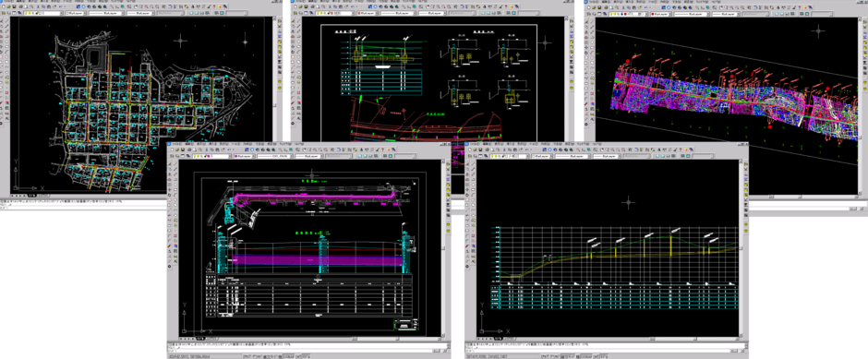Open layer dropdown in magenta pipe window

tap(212, 156)
